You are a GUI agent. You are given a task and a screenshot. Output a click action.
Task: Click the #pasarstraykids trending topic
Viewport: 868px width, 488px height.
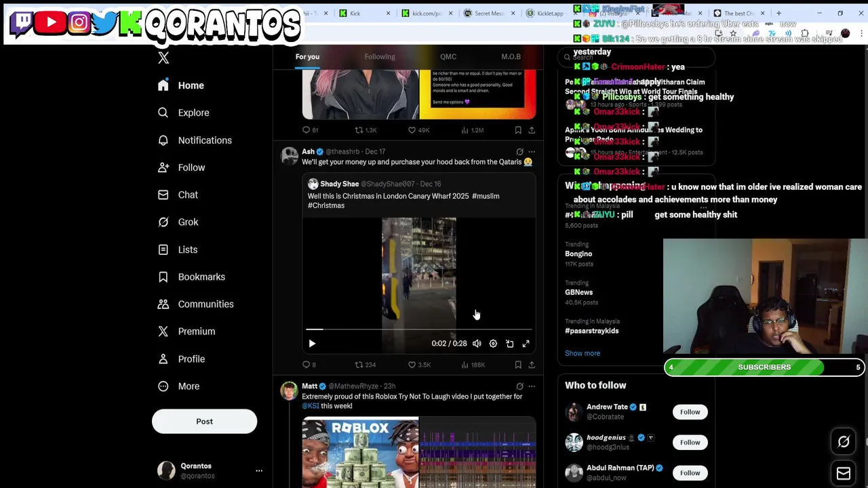coord(591,331)
